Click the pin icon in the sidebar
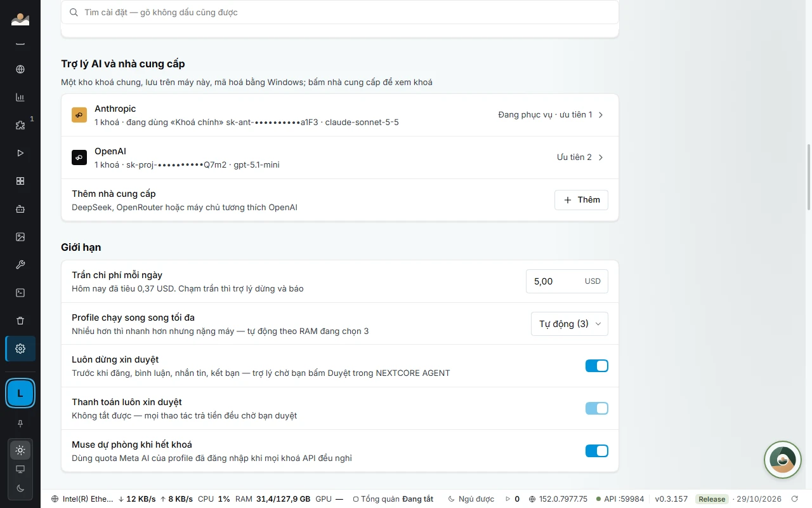The height and width of the screenshot is (508, 812). [20, 424]
